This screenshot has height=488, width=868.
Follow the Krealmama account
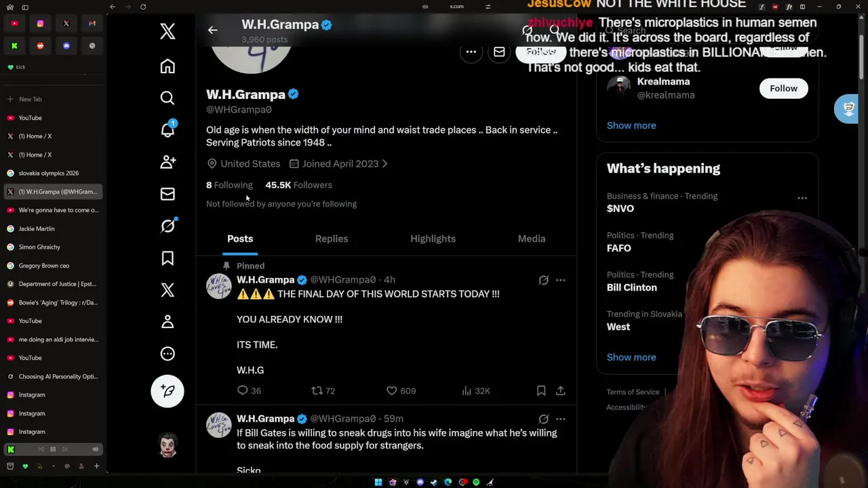pyautogui.click(x=783, y=88)
